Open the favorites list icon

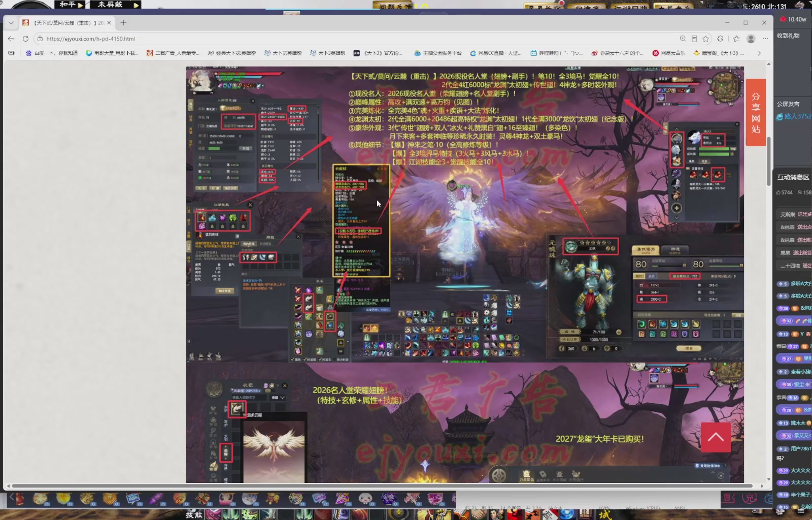736,39
